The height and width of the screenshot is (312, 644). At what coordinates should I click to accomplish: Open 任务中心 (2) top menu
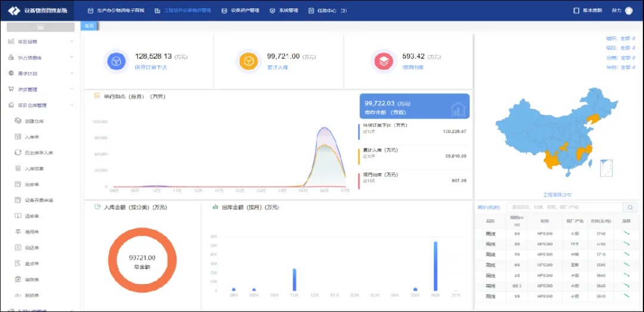point(327,11)
